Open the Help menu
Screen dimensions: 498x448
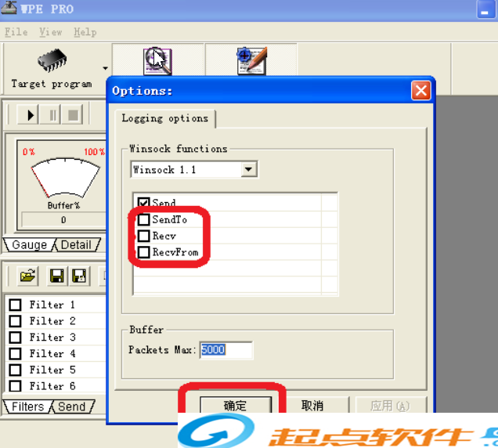tap(85, 32)
